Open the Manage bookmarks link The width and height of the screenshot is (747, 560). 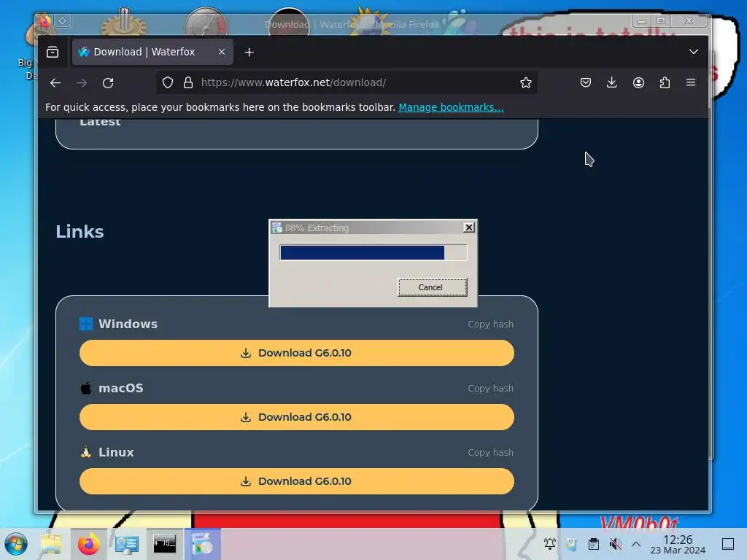pos(451,107)
